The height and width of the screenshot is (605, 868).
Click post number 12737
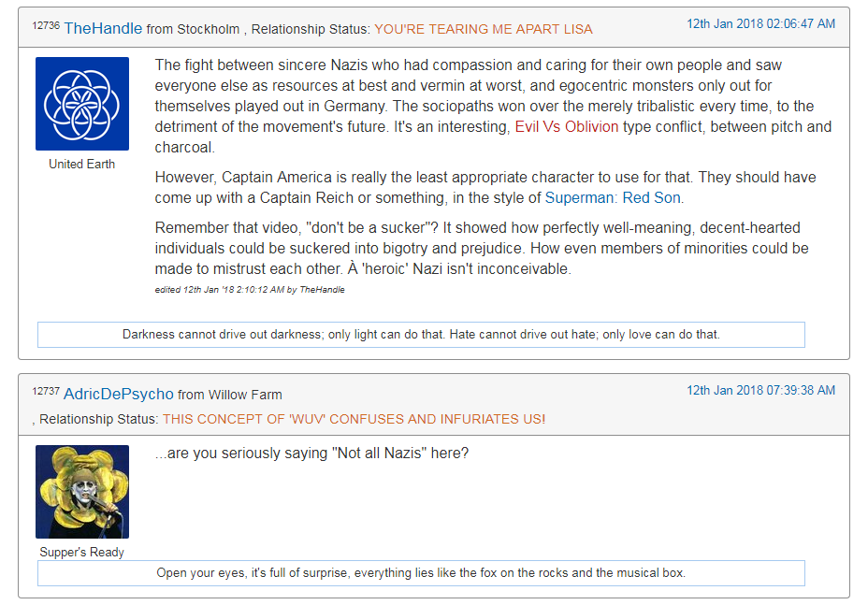[46, 391]
